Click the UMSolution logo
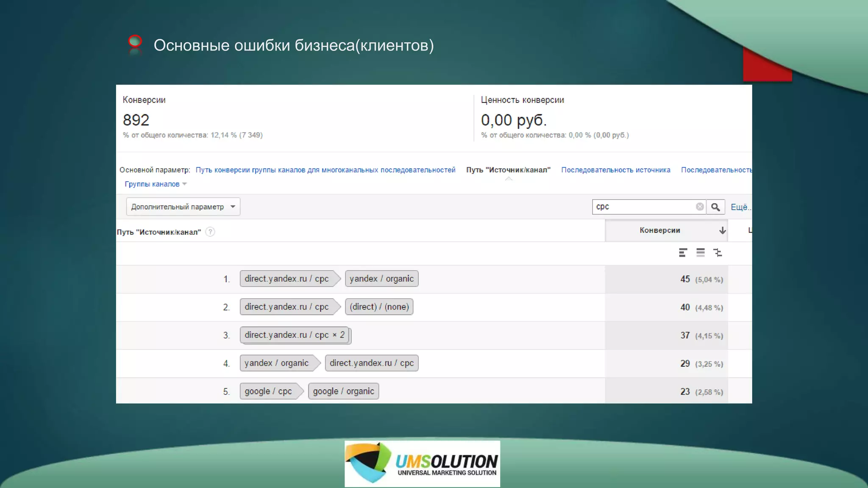The image size is (868, 488). (422, 463)
